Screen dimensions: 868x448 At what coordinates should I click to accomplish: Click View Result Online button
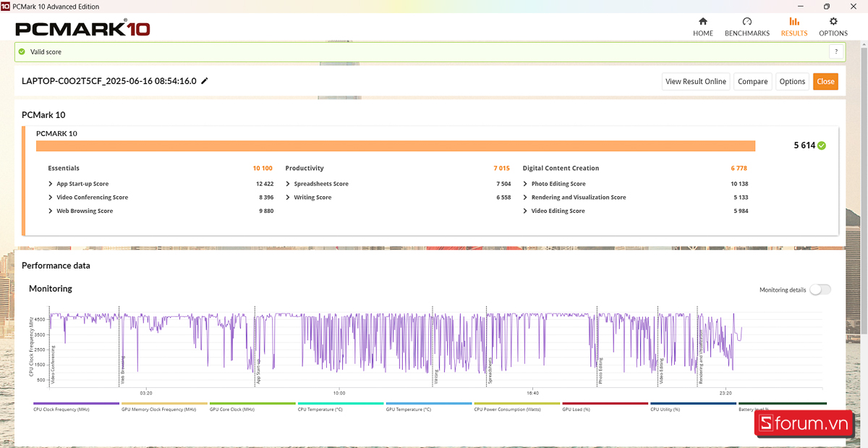point(695,81)
